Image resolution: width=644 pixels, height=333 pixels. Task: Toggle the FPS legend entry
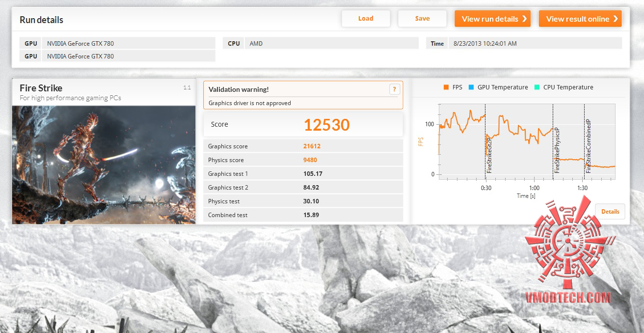pyautogui.click(x=453, y=87)
